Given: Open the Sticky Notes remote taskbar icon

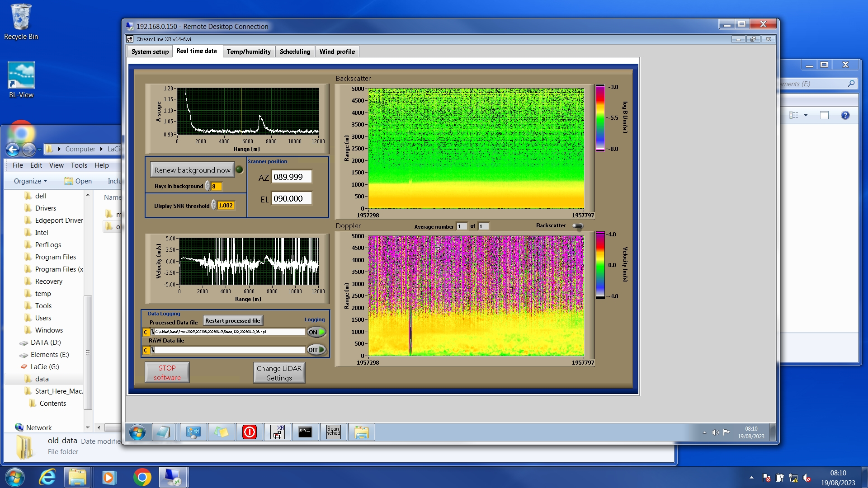Looking at the screenshot, I should click(x=221, y=432).
